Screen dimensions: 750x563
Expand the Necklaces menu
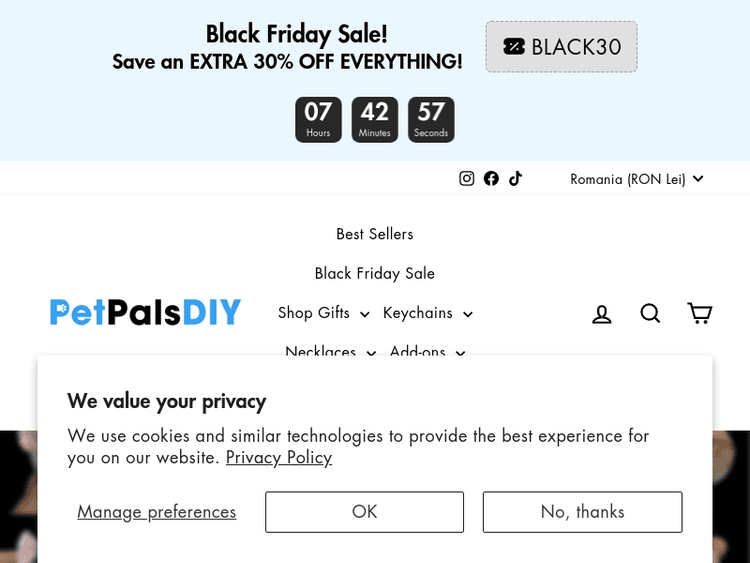pyautogui.click(x=330, y=352)
